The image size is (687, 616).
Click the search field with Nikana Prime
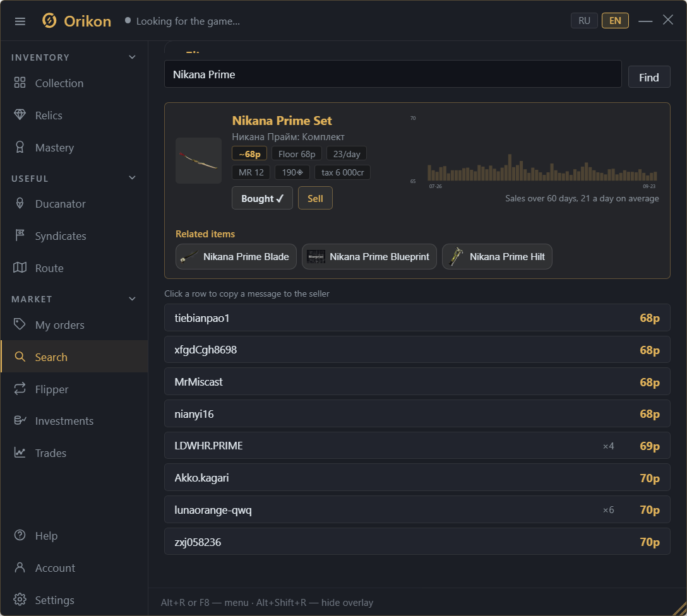tap(393, 74)
